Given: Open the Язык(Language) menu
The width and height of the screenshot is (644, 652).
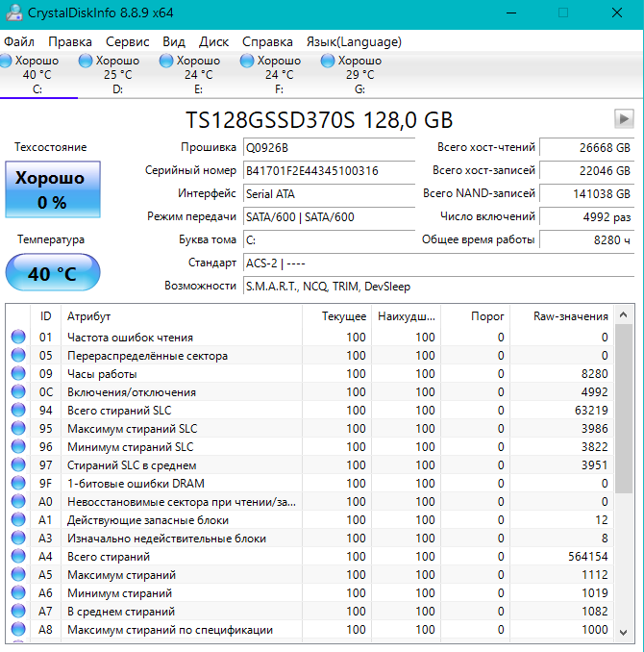Looking at the screenshot, I should [x=354, y=42].
